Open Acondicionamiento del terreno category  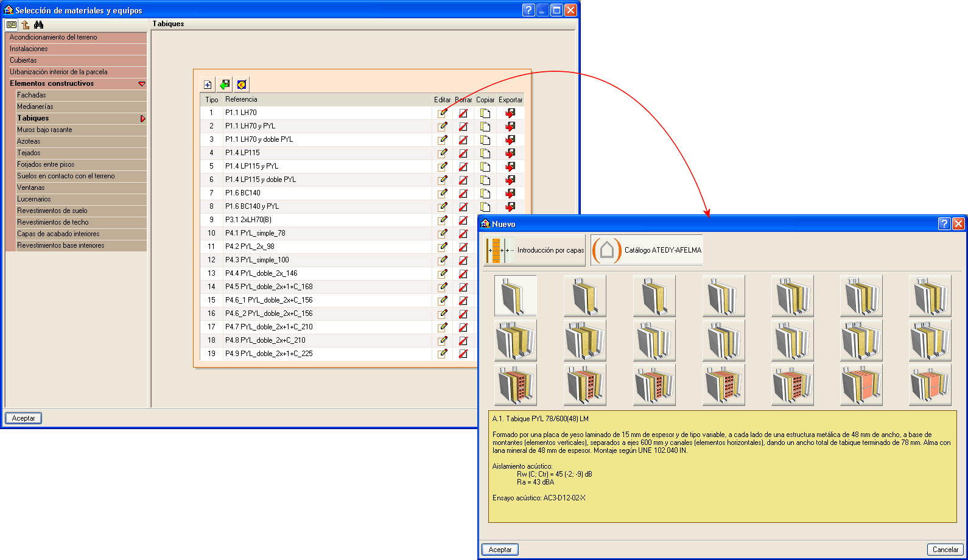(x=77, y=37)
